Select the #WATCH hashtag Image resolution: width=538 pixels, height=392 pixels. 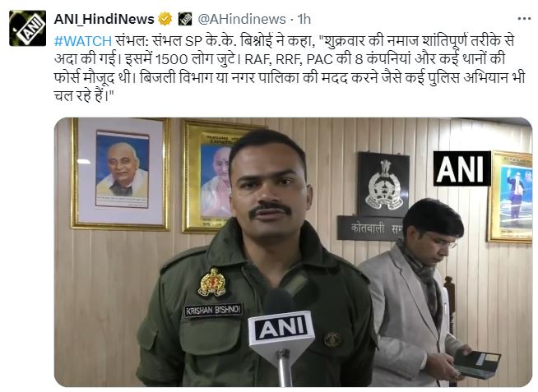click(x=83, y=41)
